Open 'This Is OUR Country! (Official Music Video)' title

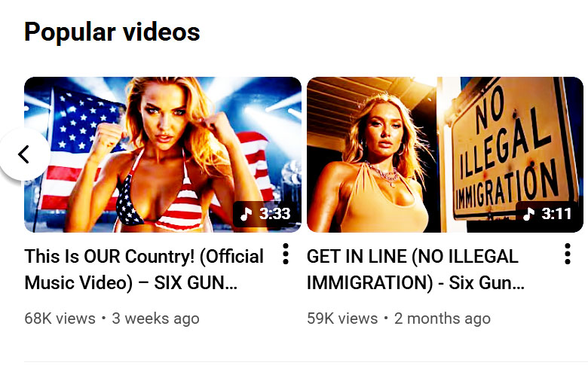pos(144,270)
